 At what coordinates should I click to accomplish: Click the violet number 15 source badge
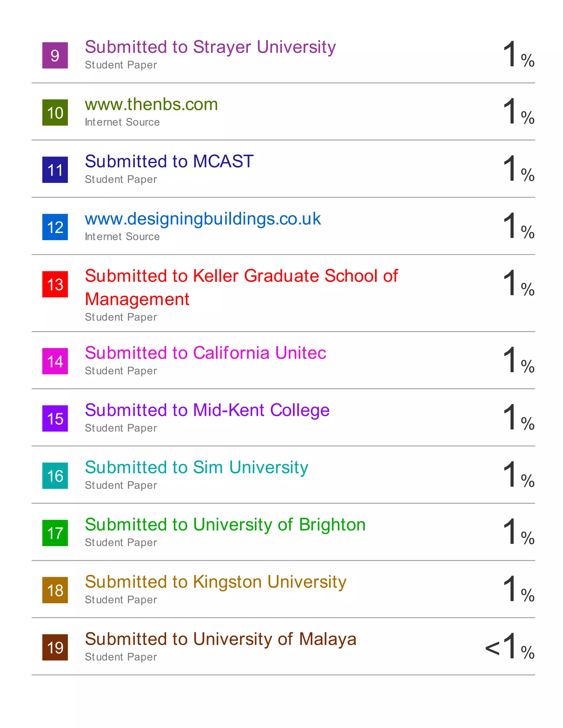coord(55,418)
